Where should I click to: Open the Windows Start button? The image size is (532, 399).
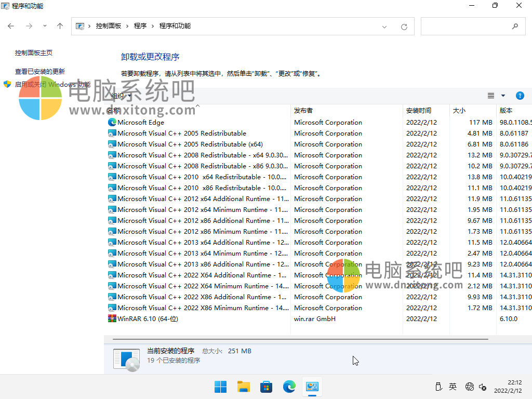pyautogui.click(x=220, y=387)
